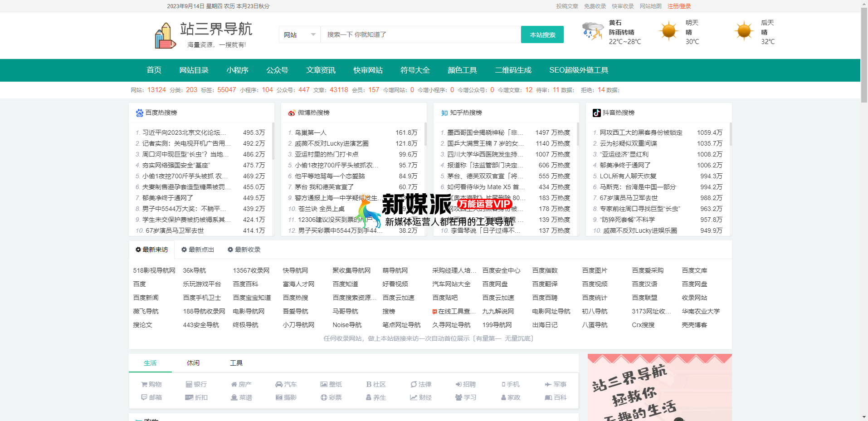Click the 后天 sunny weather icon

pos(744,31)
